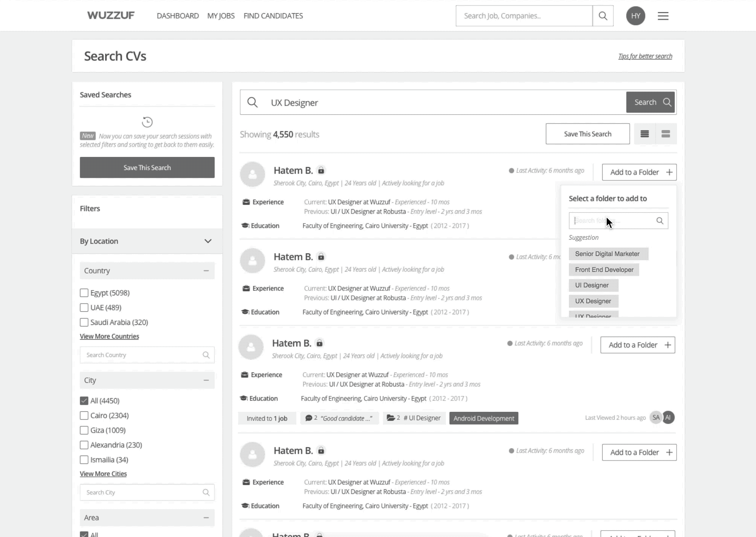Go to FIND CANDIDATES in navigation

point(273,16)
